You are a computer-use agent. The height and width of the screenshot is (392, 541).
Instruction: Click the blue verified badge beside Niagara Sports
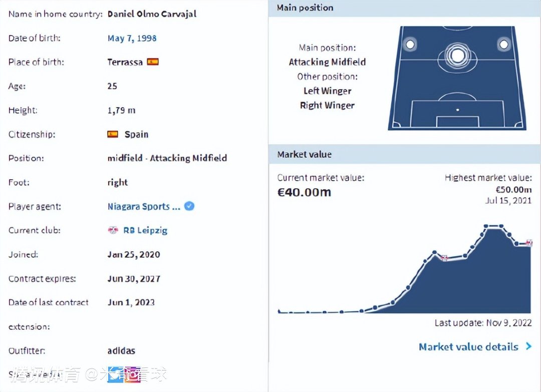[189, 206]
